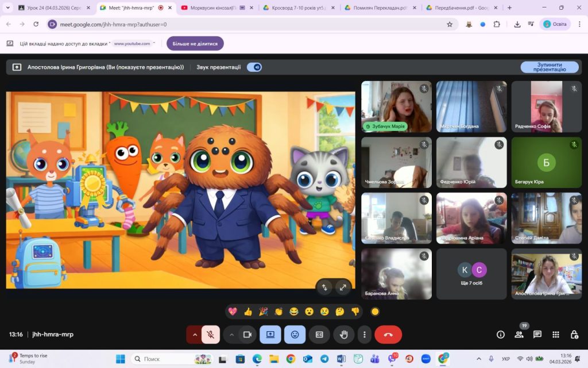The height and width of the screenshot is (368, 588).
Task: Open browser extensions puzzle icon
Action: 497,24
